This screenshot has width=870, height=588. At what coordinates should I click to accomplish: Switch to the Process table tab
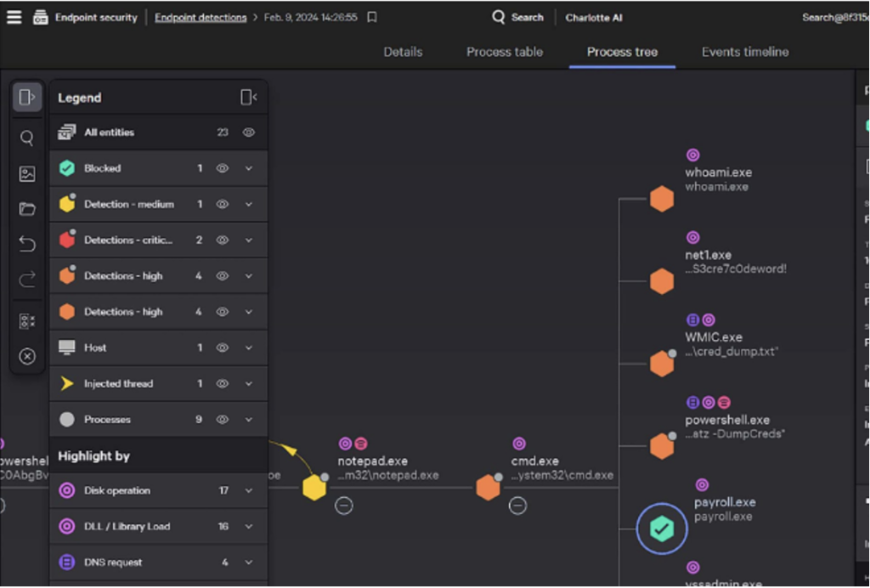coord(505,52)
